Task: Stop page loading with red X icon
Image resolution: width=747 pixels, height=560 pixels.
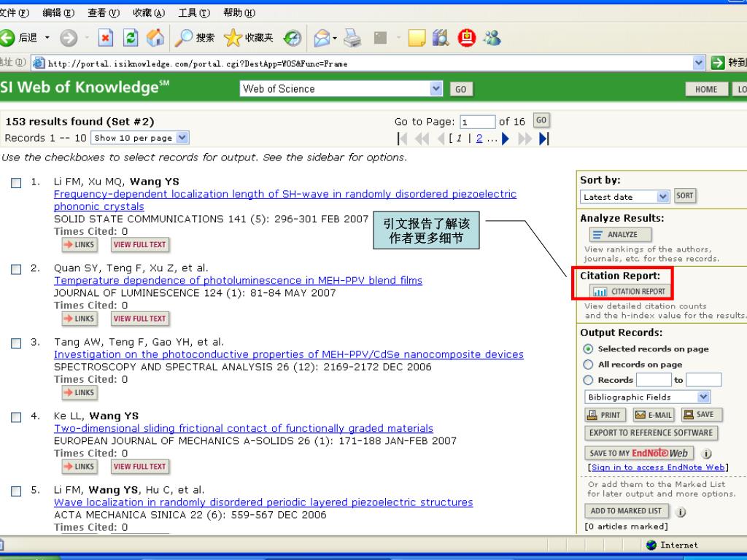Action: [105, 38]
